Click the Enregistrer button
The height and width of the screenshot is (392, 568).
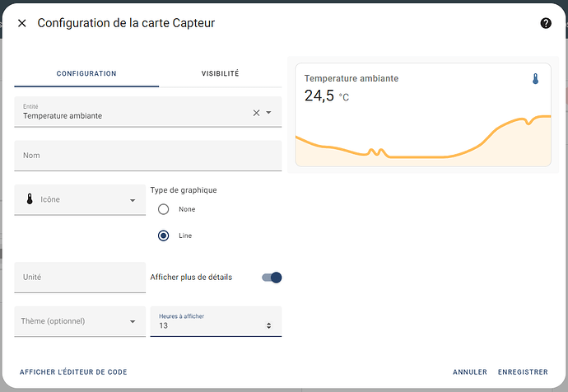pyautogui.click(x=523, y=372)
